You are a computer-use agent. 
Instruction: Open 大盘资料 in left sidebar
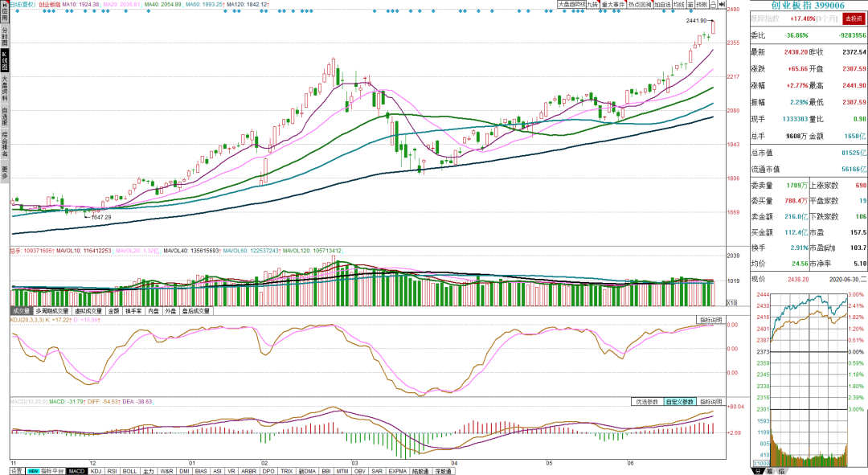(x=5, y=88)
